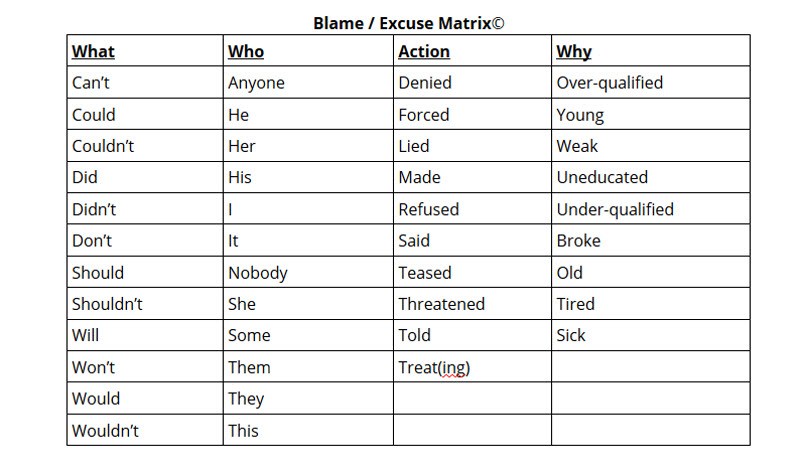Click the 'Threatened' cell

441,304
